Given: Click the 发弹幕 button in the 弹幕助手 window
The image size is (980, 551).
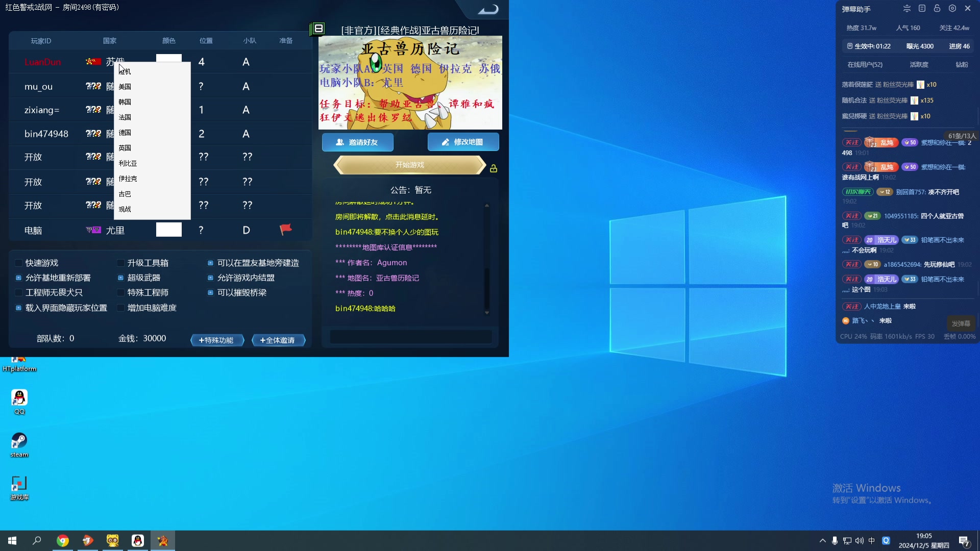Looking at the screenshot, I should 961,323.
